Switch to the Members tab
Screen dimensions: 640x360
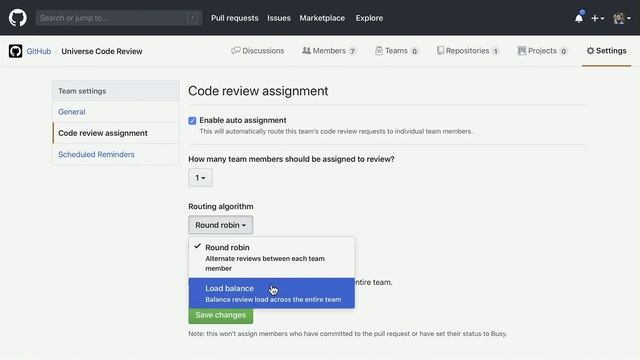pyautogui.click(x=329, y=51)
